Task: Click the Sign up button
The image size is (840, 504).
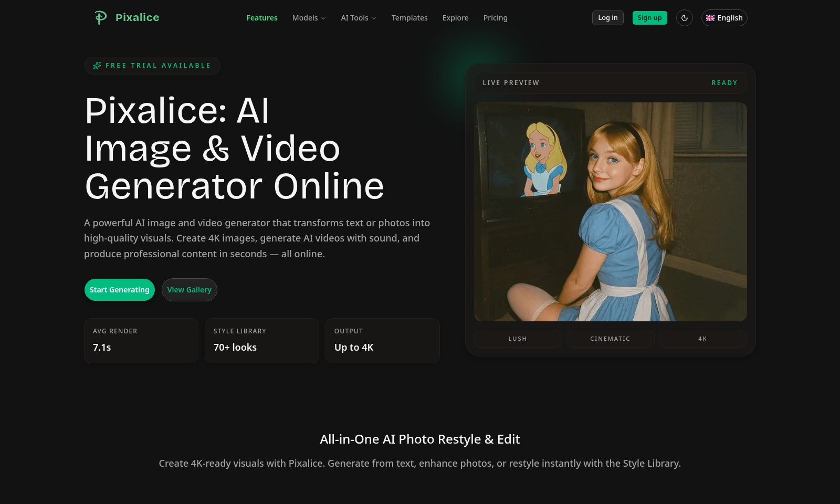Action: 649,18
